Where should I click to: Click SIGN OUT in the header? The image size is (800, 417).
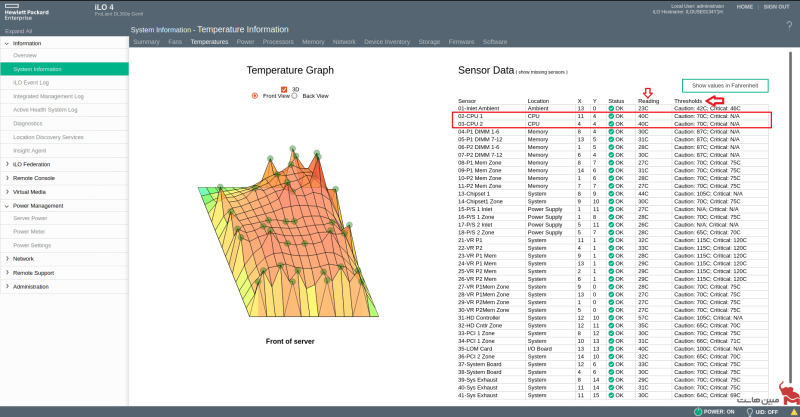click(776, 7)
